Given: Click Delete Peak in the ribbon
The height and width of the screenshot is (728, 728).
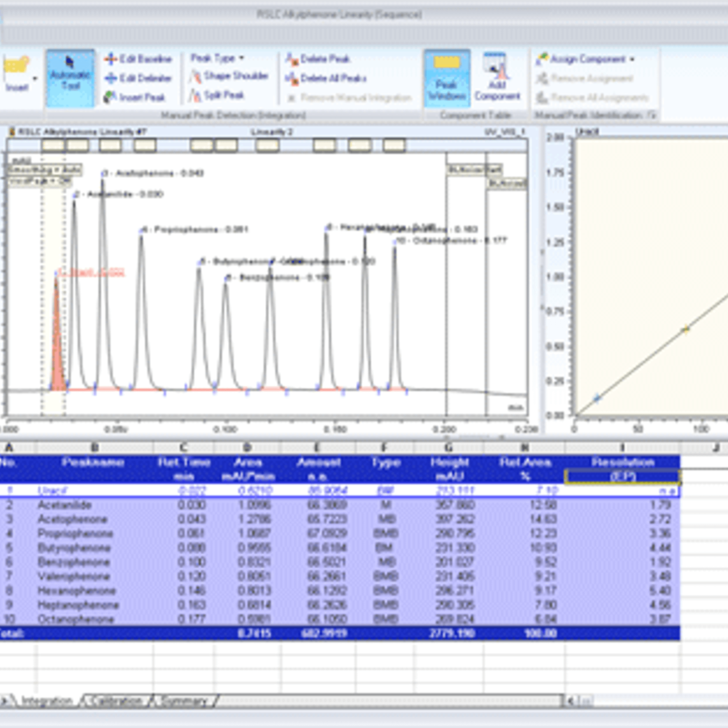Looking at the screenshot, I should (318, 59).
